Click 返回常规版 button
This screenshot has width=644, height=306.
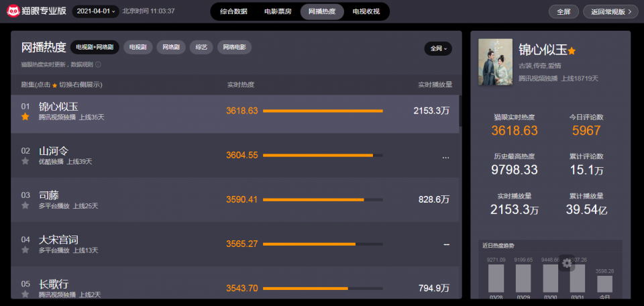coord(610,11)
